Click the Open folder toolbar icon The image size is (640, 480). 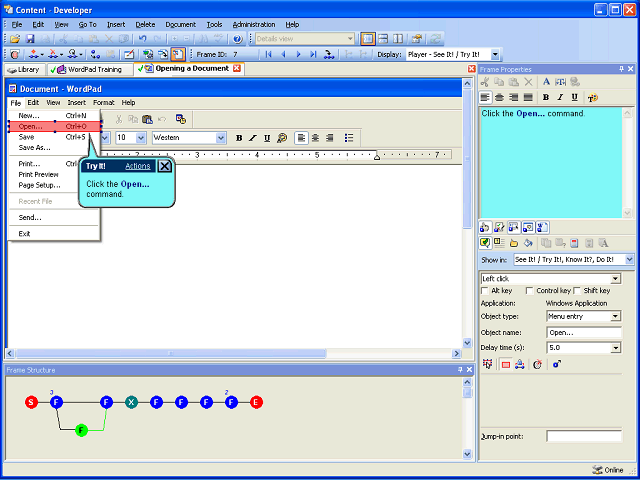coord(15,39)
